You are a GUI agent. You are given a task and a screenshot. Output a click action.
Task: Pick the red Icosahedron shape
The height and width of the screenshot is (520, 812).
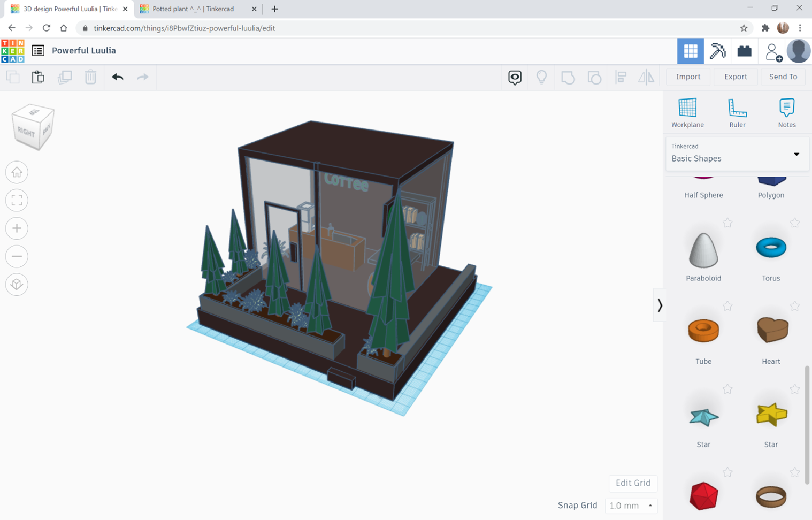703,496
